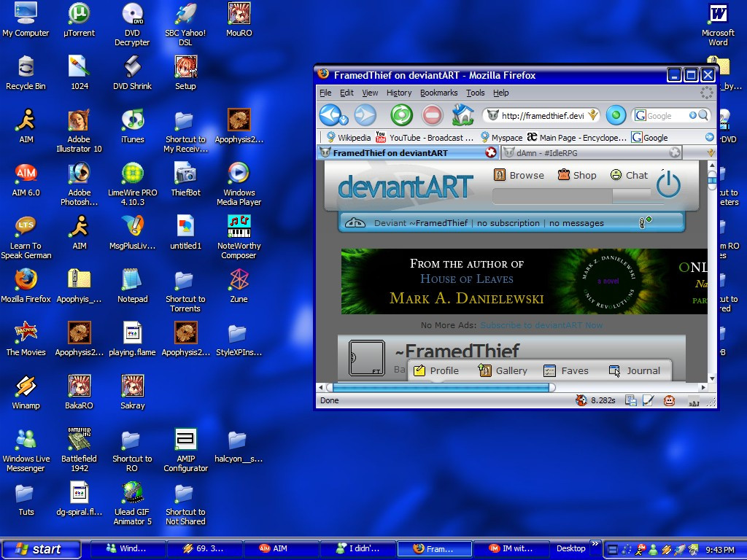Select the Battlefield 1942 desktop icon
Image resolution: width=747 pixels, height=560 pixels.
pos(79,450)
